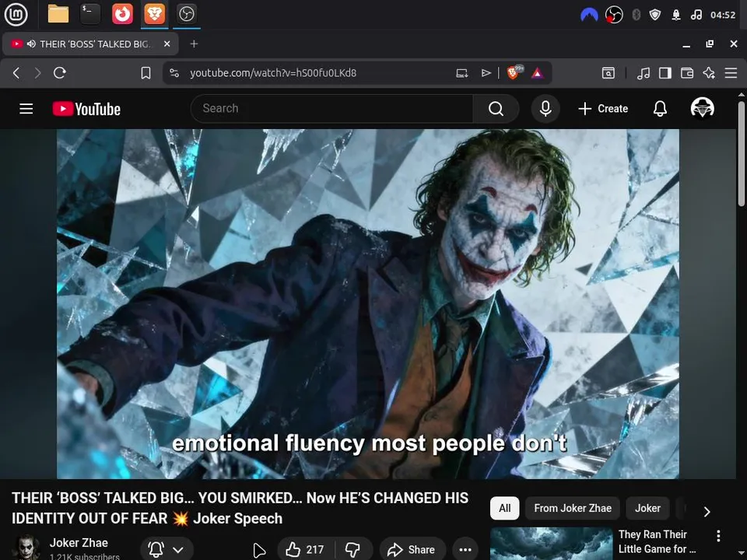
Task: Open the tab search toolbar icon
Action: [608, 73]
